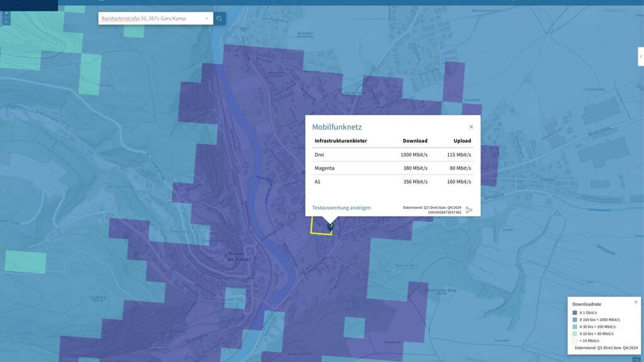Click the location pin marker on map
Viewport: 644px width, 362px height.
(x=330, y=226)
